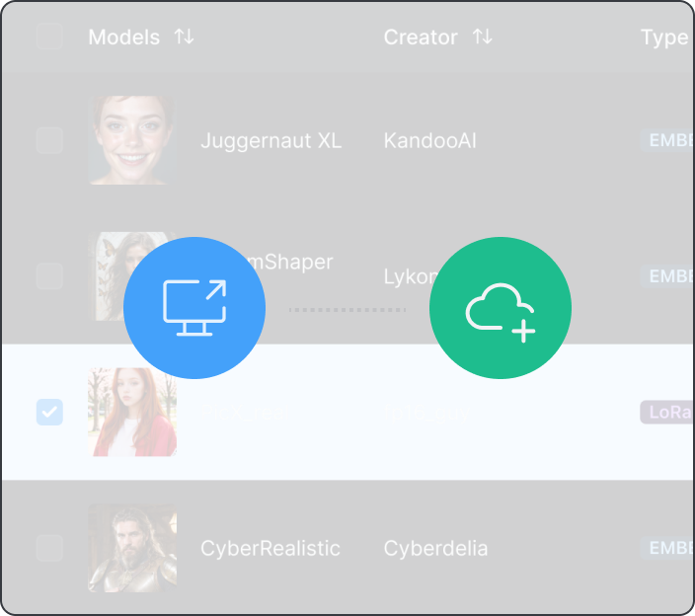Click the blue monitor export icon

193,307
